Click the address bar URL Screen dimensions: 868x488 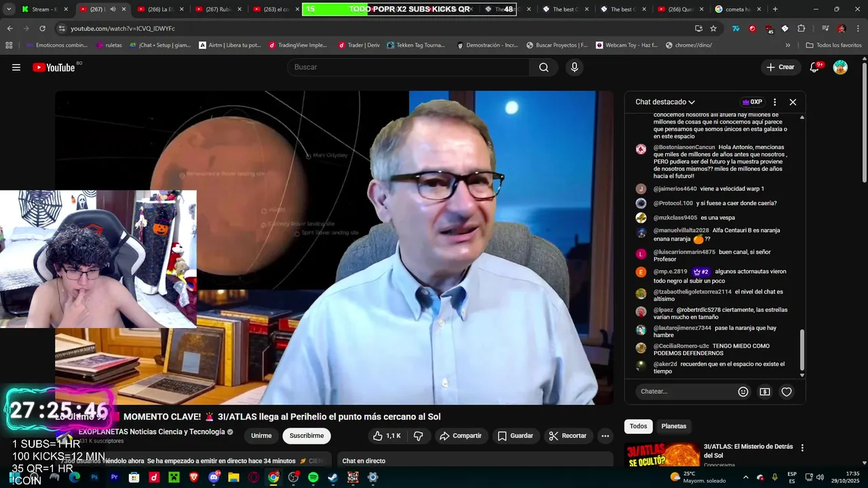[123, 28]
